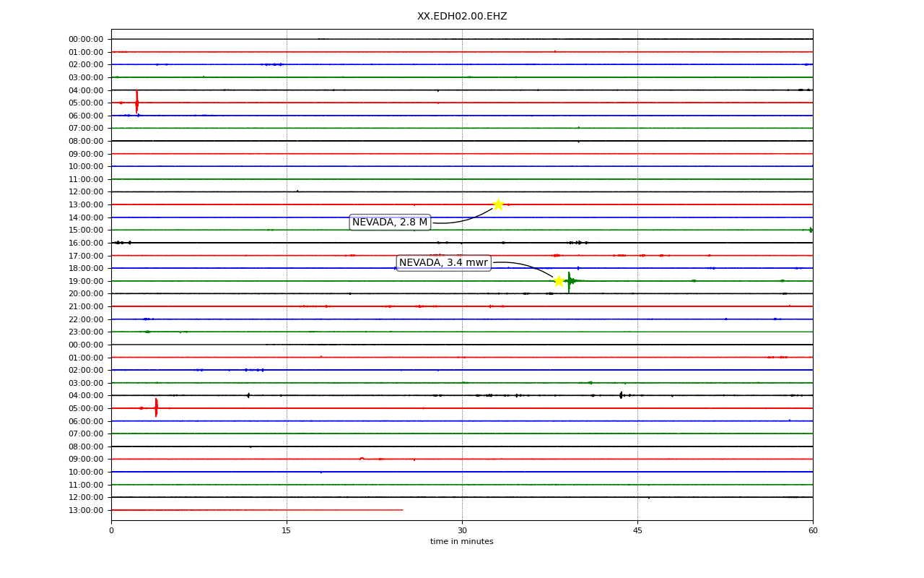Screen dimensions: 924x578
Task: Click the final 13:00:00 row label
Action: (86, 510)
